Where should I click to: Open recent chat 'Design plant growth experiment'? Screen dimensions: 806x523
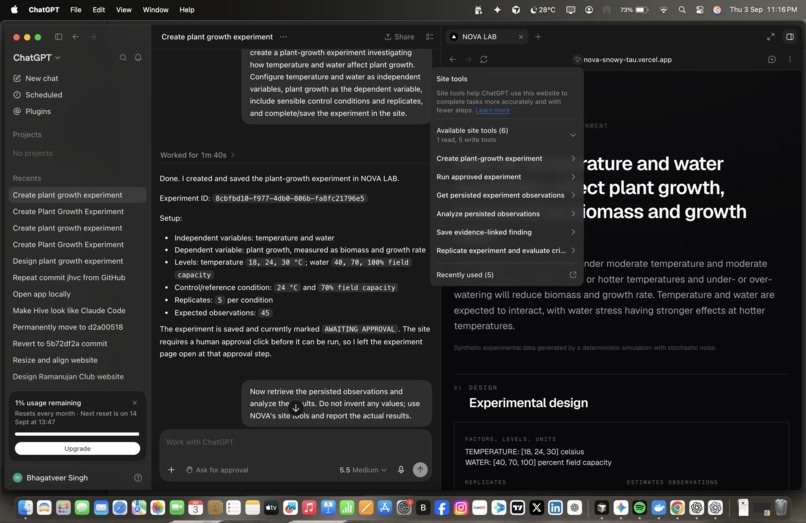click(x=77, y=261)
